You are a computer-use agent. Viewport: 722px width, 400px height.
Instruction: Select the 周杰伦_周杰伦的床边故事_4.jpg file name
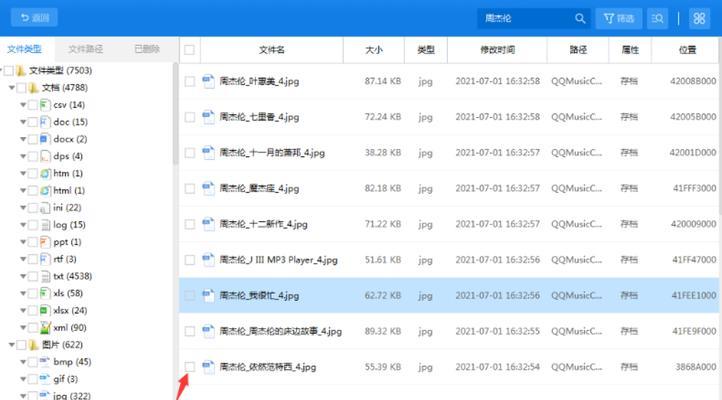tap(280, 331)
